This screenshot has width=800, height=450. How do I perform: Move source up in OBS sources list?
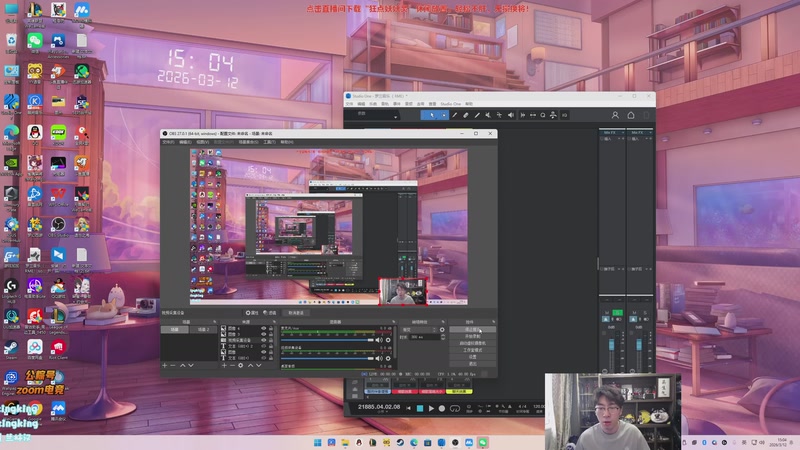coord(250,365)
